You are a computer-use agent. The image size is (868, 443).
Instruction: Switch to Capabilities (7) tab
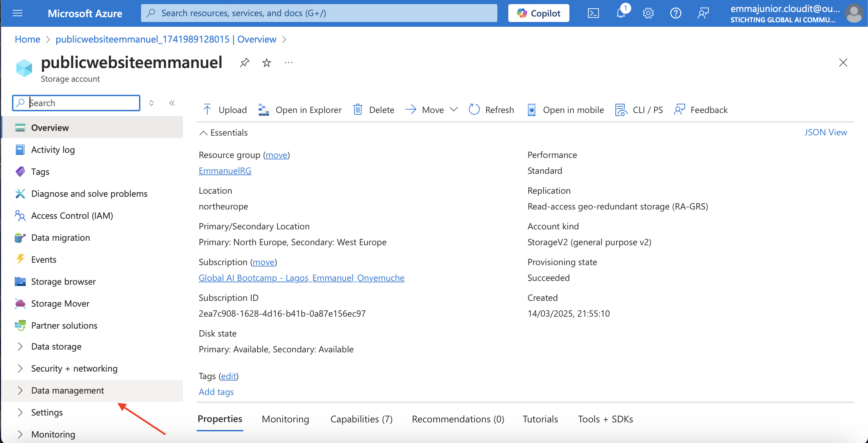click(361, 419)
